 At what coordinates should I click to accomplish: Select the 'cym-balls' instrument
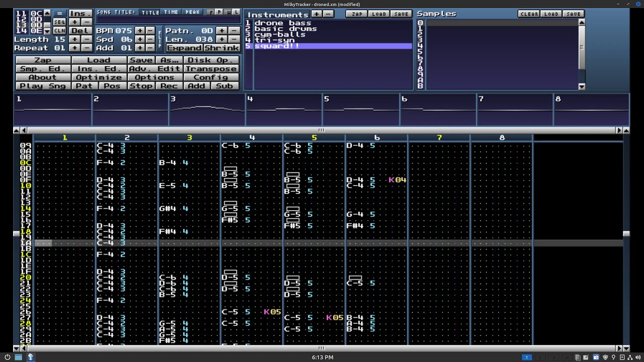pos(333,35)
